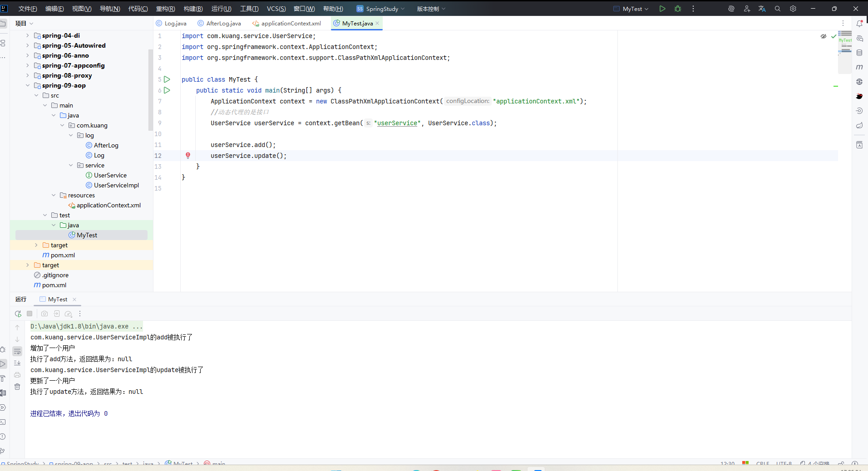The height and width of the screenshot is (471, 868).
Task: Click the underlined "userService" string in code
Action: click(397, 123)
